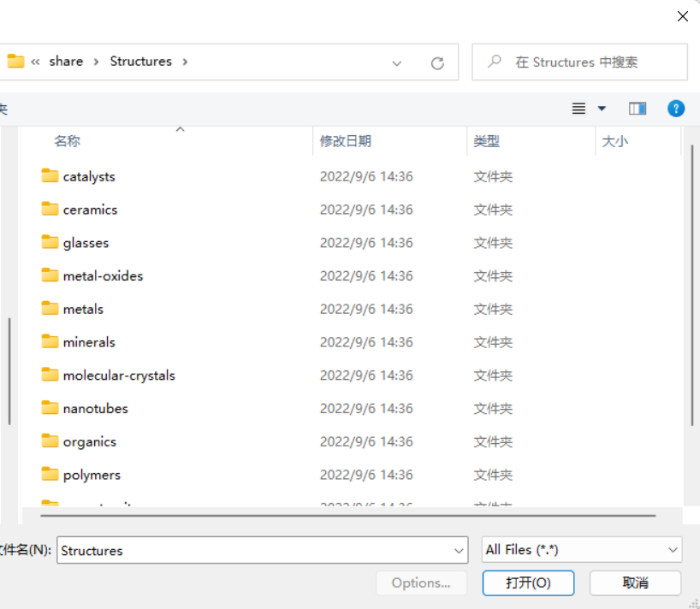Screen dimensions: 700x609
Task: Sort by 修改日期 column header
Action: click(345, 141)
